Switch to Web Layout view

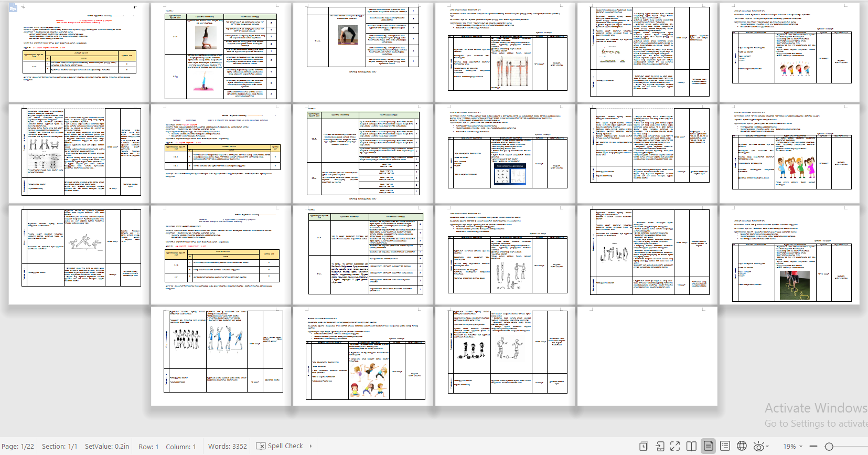(x=742, y=446)
